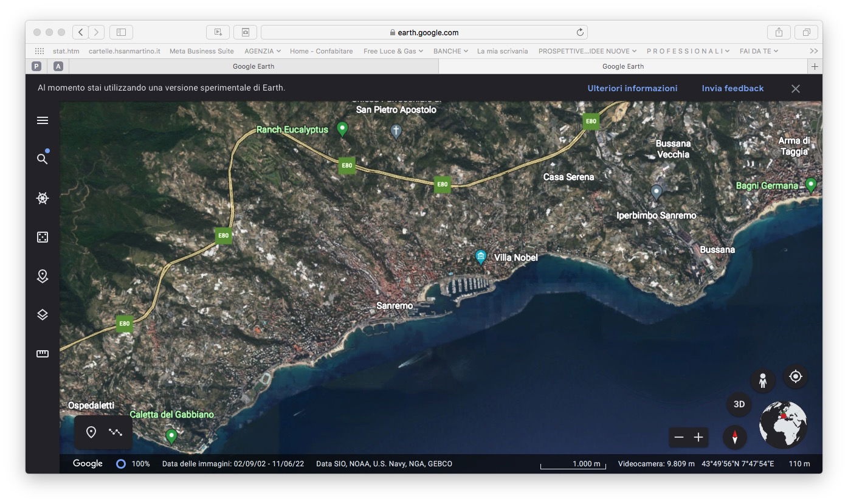Click the coordinates readout in status bar
The image size is (848, 504).
pyautogui.click(x=738, y=464)
